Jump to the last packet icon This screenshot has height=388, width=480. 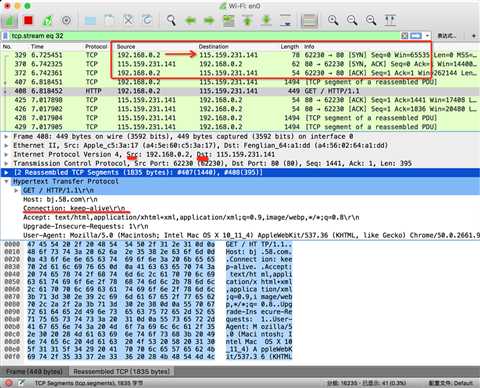[266, 21]
